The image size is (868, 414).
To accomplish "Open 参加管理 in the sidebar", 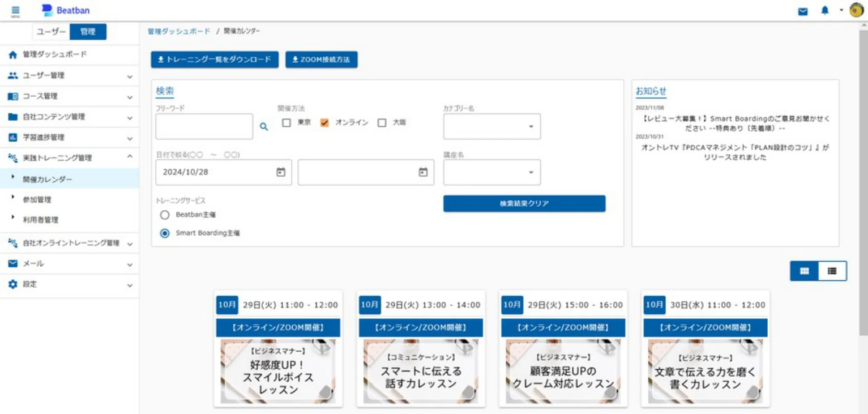I will pyautogui.click(x=37, y=199).
